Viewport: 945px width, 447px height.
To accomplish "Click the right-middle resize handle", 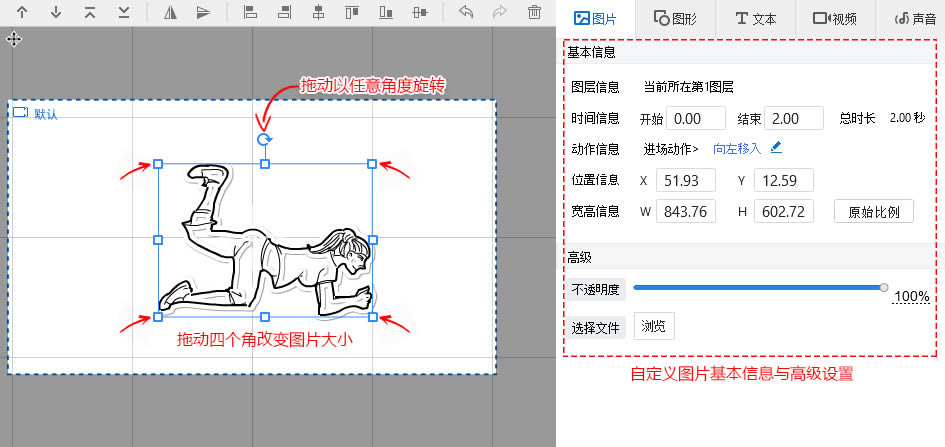I will pos(372,240).
